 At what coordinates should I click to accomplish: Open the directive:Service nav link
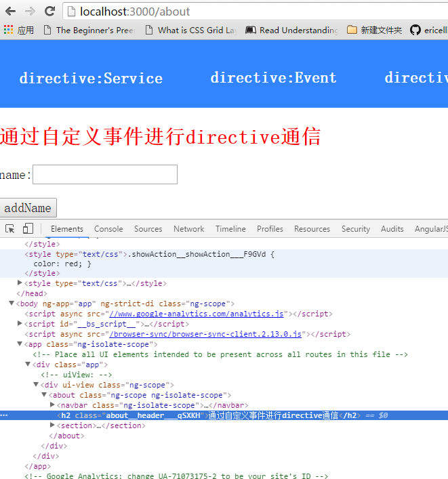coord(91,78)
